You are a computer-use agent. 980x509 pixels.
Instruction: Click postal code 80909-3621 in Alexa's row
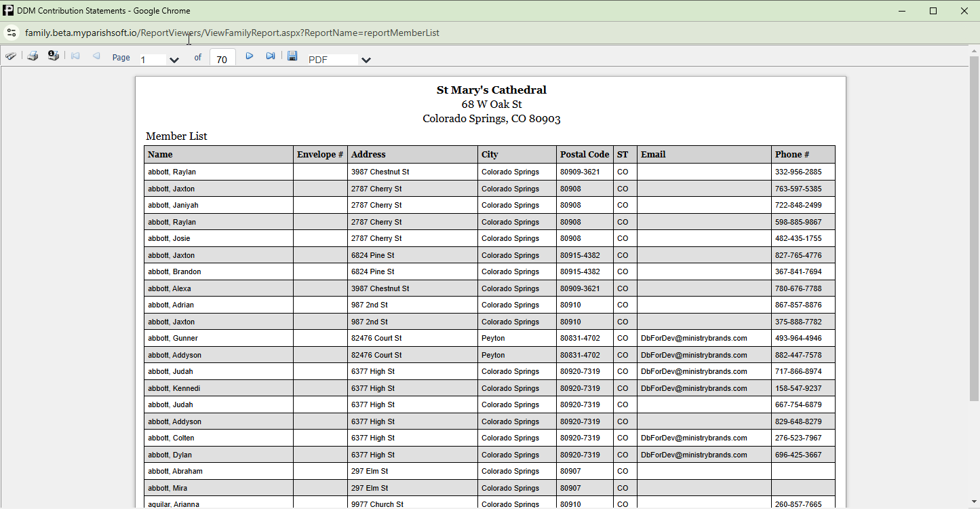pos(580,288)
